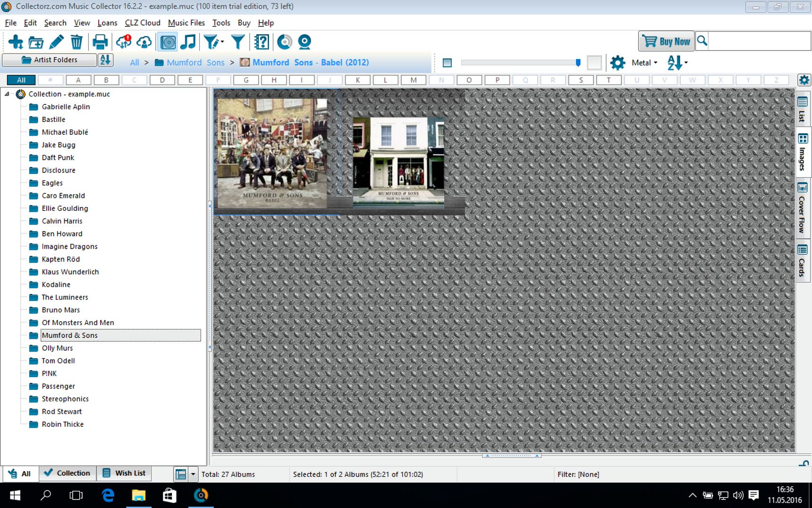Open the CLZ Cloud menu
This screenshot has height=508, width=812.
click(x=143, y=23)
